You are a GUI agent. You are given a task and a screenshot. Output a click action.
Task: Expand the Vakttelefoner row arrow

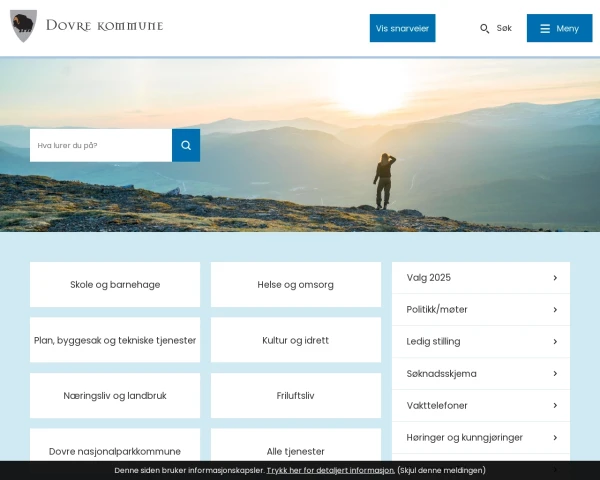pos(555,405)
